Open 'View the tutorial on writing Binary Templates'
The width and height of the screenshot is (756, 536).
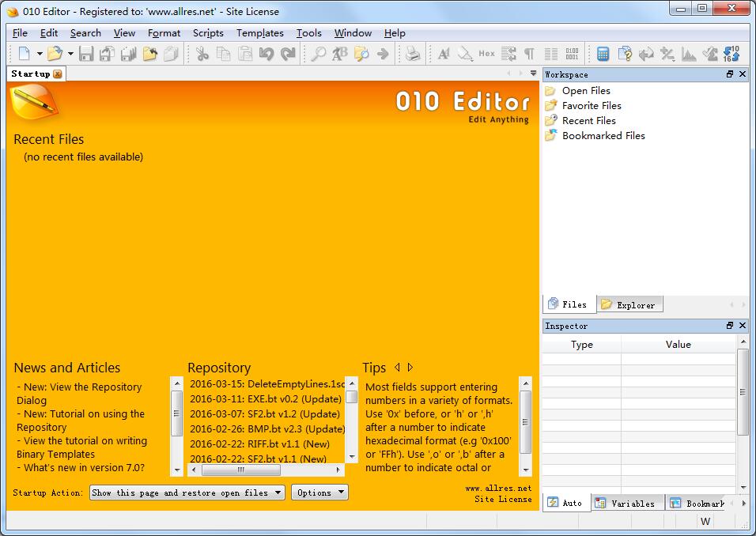pyautogui.click(x=82, y=447)
